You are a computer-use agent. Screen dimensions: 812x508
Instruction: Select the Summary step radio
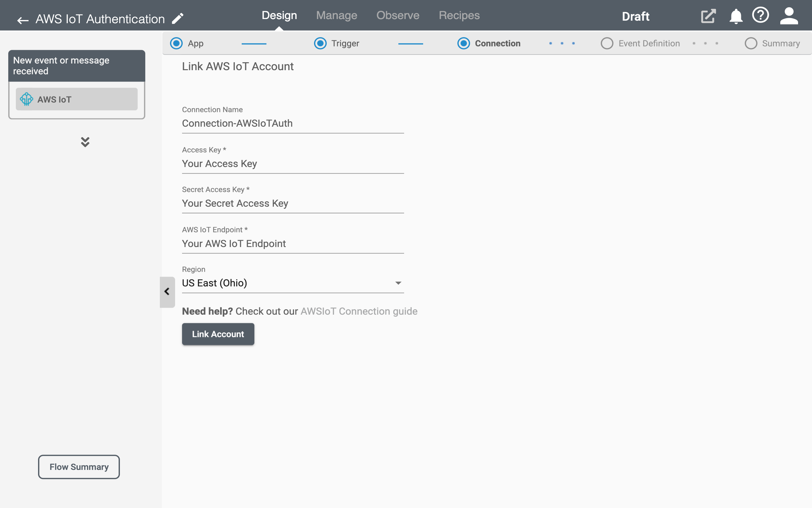751,43
